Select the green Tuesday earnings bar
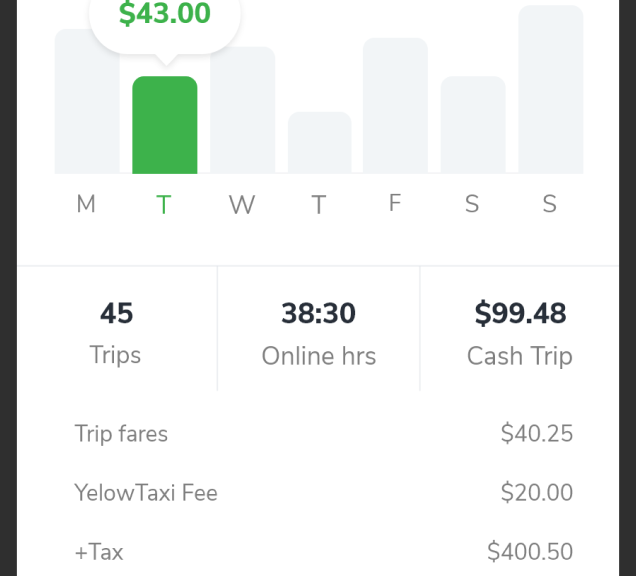This screenshot has width=636, height=576. point(165,125)
